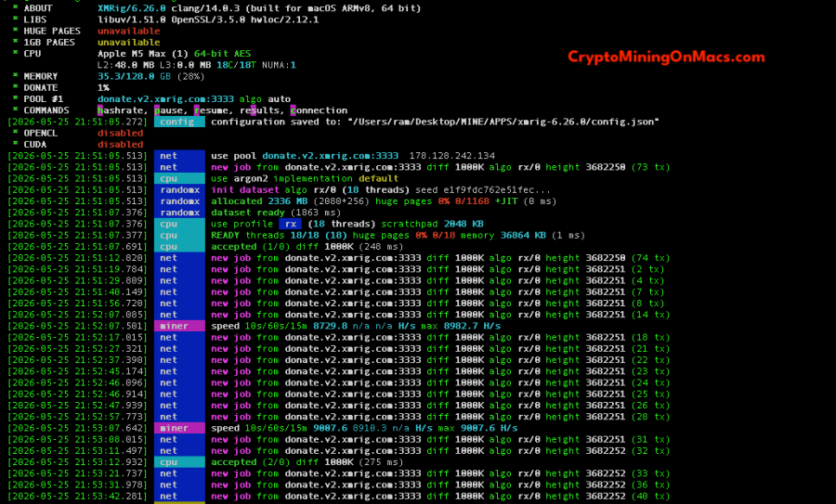Click libuv/1.51.0 in the LIBS line
Viewport: 836px width, 504px height.
pyautogui.click(x=132, y=19)
